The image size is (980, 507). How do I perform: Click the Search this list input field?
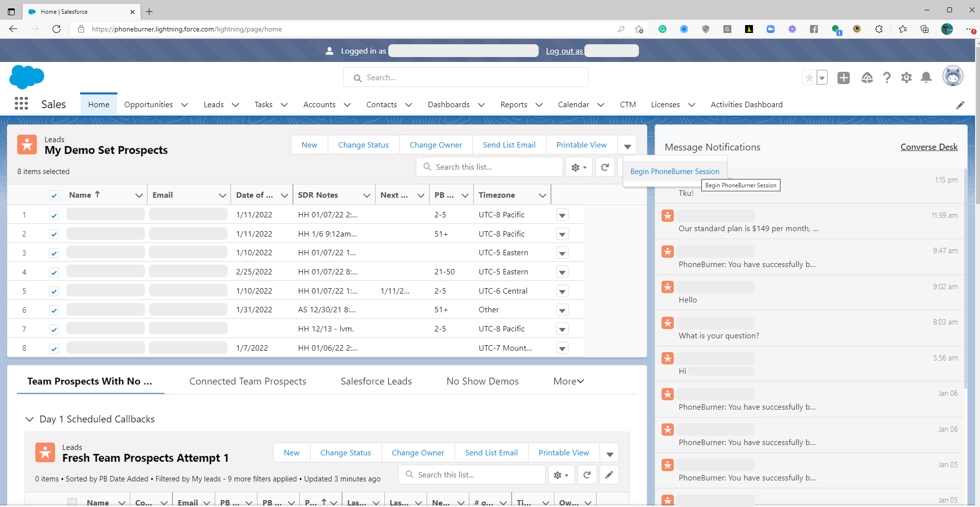pyautogui.click(x=490, y=167)
